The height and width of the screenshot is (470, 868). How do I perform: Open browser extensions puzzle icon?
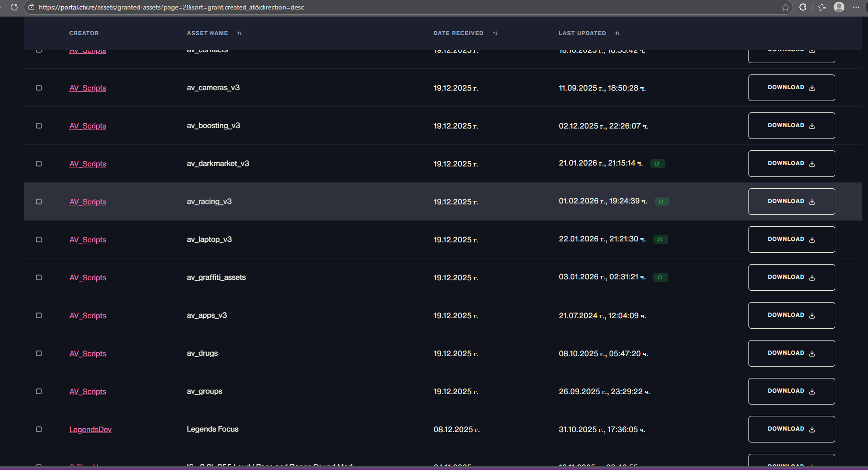point(803,7)
